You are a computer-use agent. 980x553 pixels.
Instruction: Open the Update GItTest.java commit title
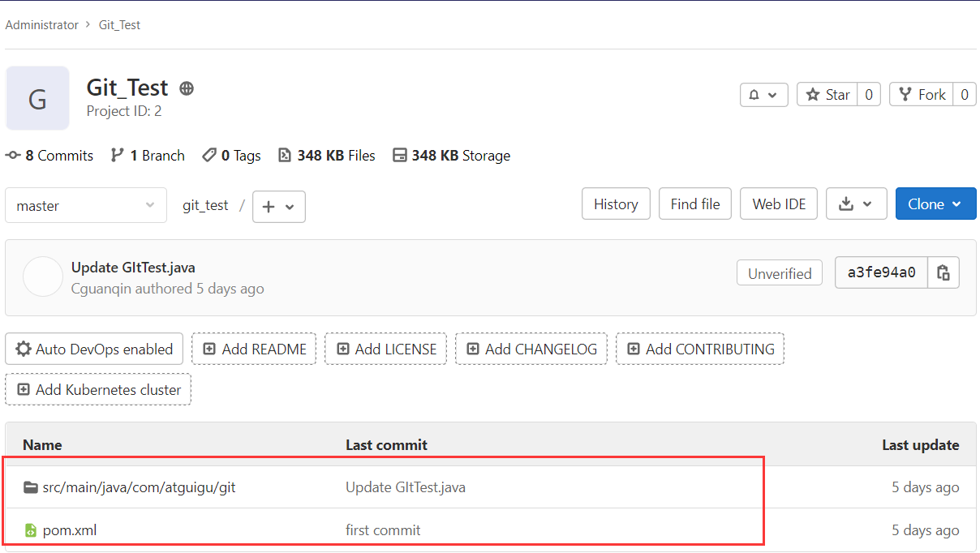tap(133, 268)
